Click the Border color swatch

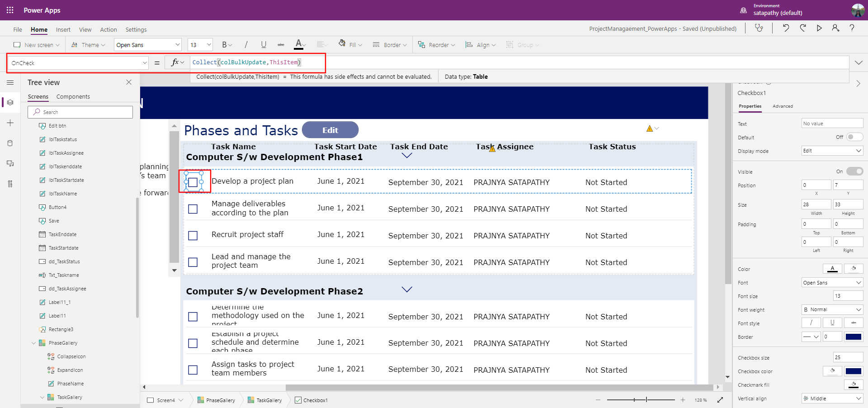[853, 337]
